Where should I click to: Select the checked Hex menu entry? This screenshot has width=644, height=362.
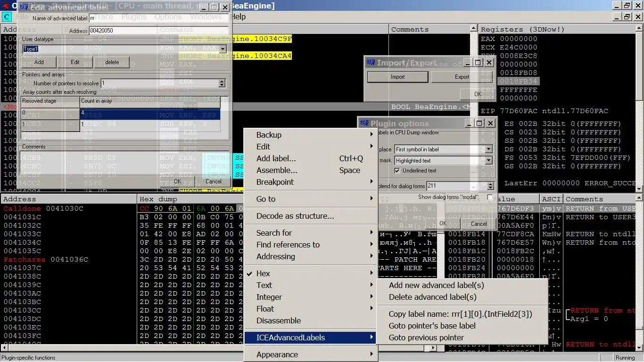pyautogui.click(x=311, y=273)
